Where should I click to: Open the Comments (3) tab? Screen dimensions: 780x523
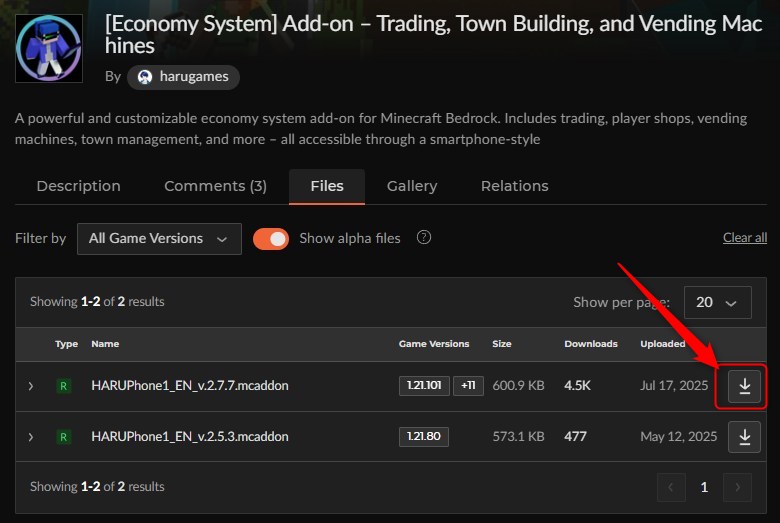[x=215, y=186]
